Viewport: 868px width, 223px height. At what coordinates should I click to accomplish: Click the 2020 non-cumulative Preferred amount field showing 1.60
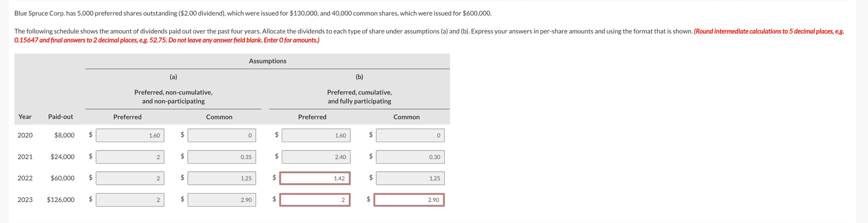(130, 135)
